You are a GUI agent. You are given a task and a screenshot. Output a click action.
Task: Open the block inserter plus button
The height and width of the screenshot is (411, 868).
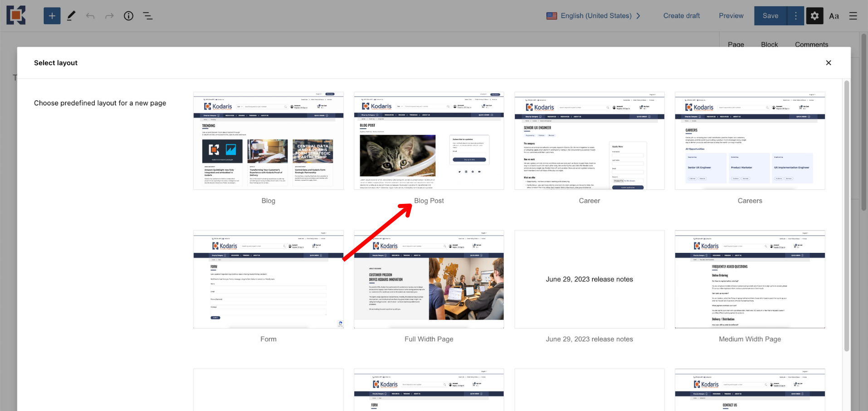pyautogui.click(x=52, y=16)
